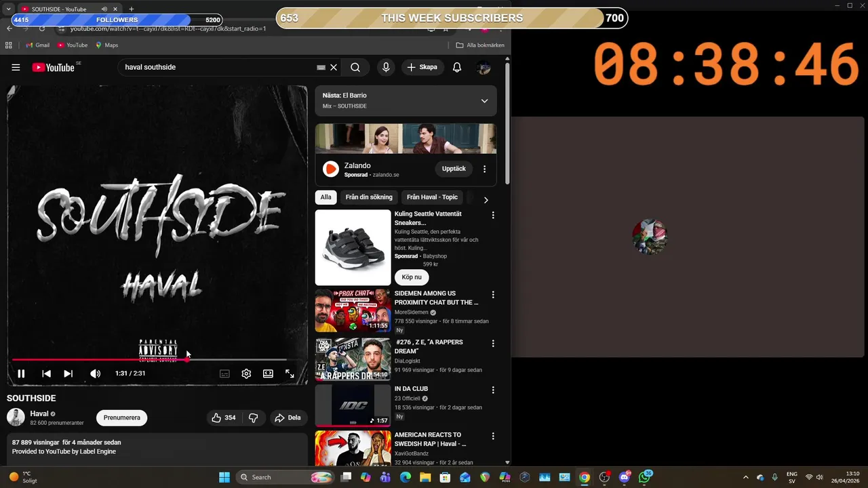Open the Chrome tab search dropdown
The width and height of the screenshot is (868, 488).
click(x=7, y=9)
